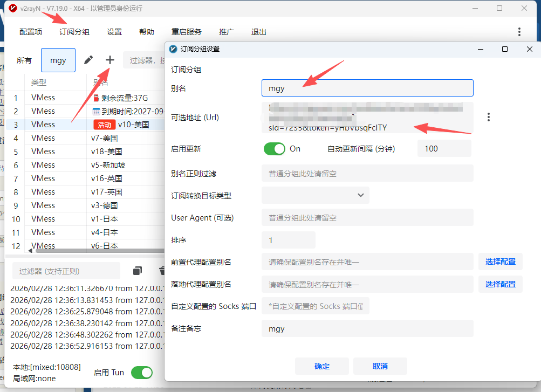Select the active v10-美国 server row
541x392 pixels.
(85, 125)
